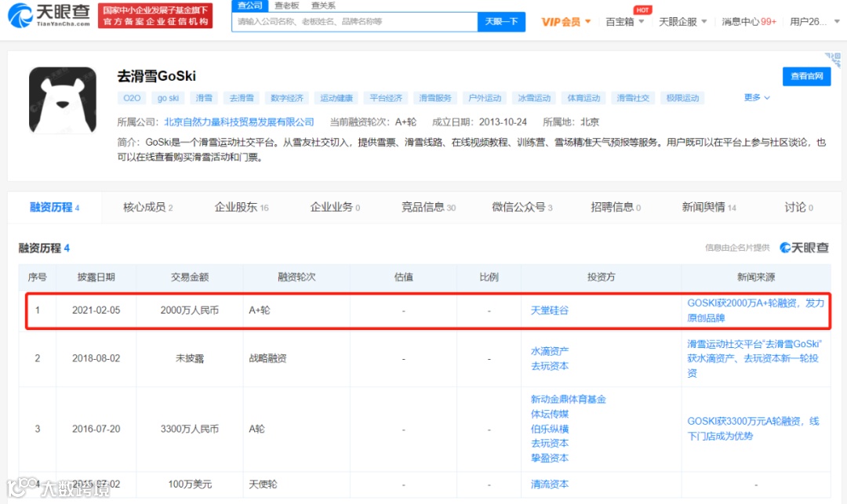
Task: Select the 查关系 search tab
Action: (x=323, y=5)
